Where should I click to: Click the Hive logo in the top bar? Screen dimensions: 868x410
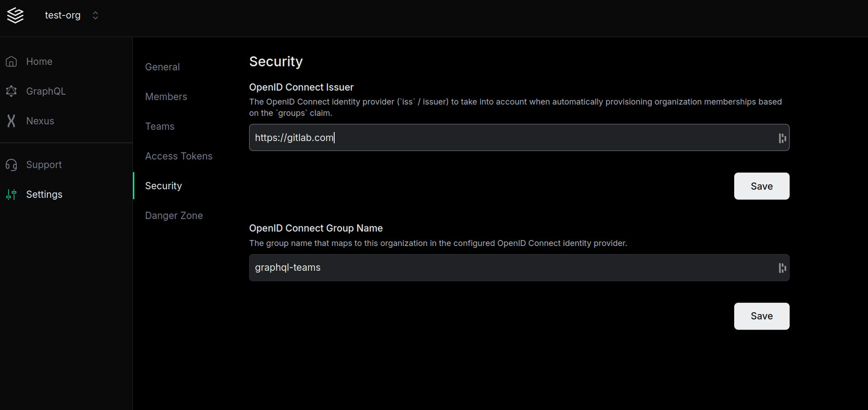(15, 15)
